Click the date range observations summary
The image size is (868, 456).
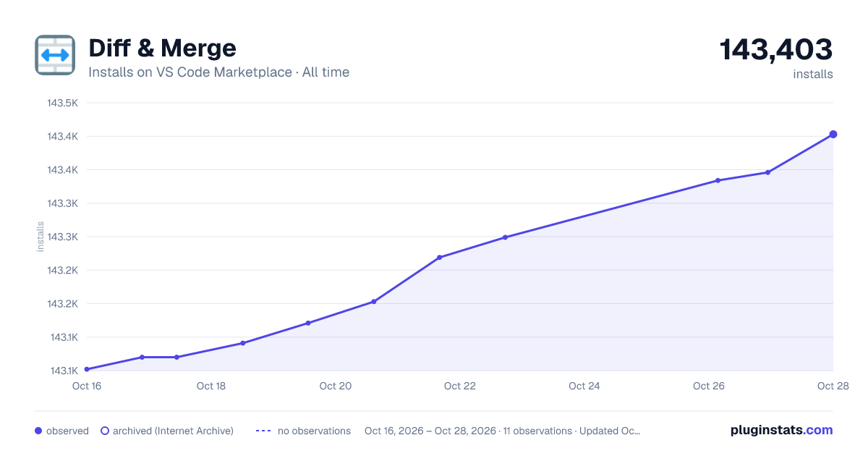[503, 431]
